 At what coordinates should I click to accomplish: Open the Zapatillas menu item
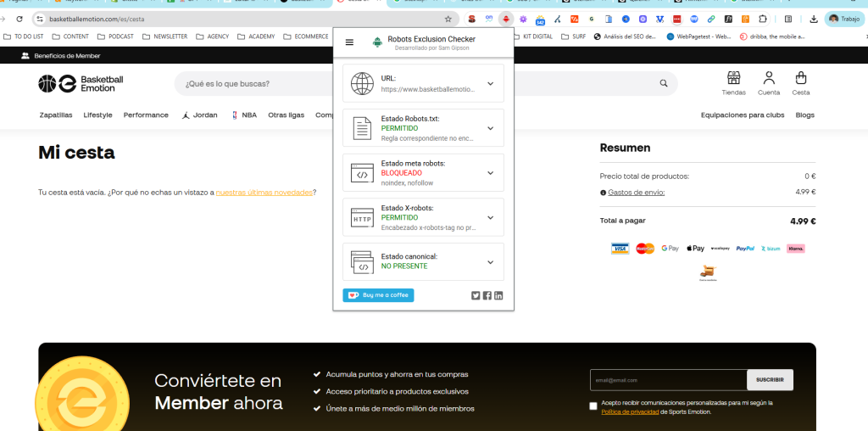(56, 115)
